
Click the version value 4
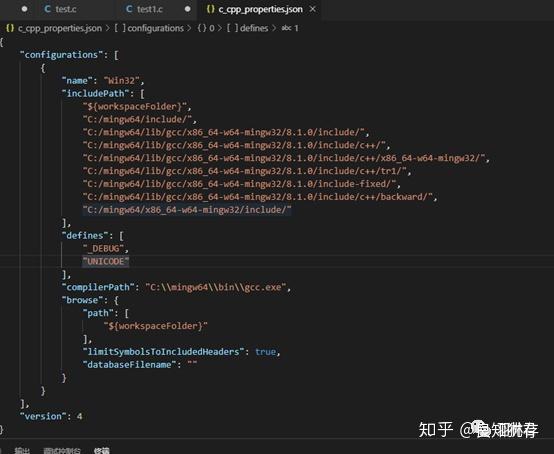point(79,417)
